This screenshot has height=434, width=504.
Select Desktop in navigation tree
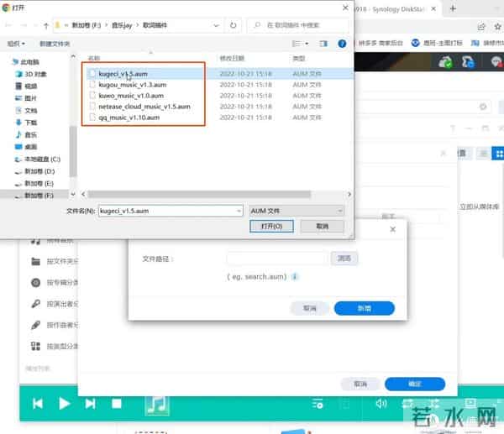(26, 147)
